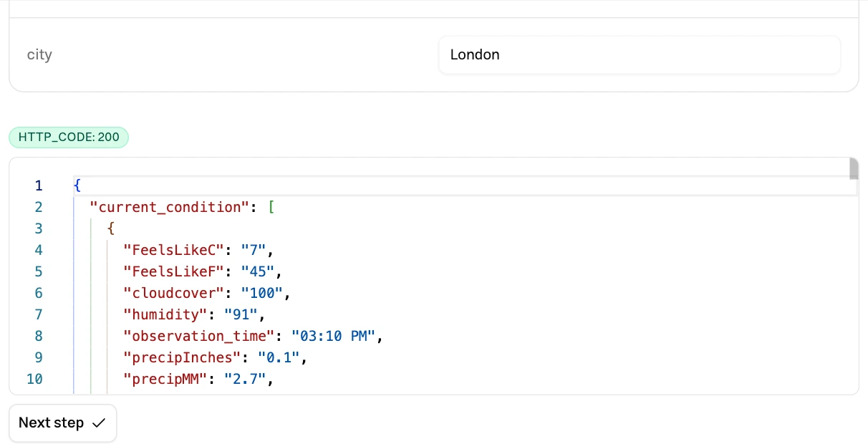Click the "91" humidity value
The height and width of the screenshot is (444, 868).
pos(241,315)
